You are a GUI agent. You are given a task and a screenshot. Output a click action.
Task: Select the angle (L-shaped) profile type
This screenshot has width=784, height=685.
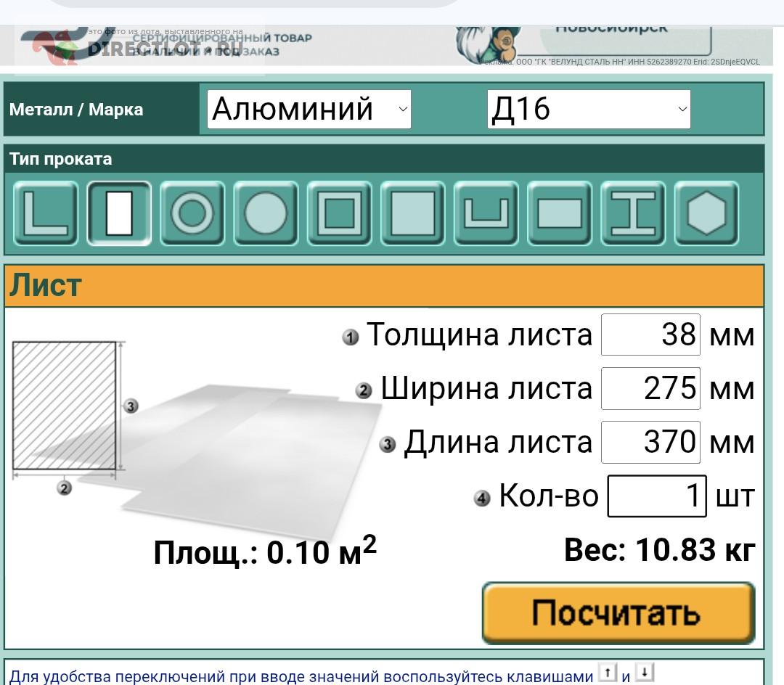click(x=45, y=213)
